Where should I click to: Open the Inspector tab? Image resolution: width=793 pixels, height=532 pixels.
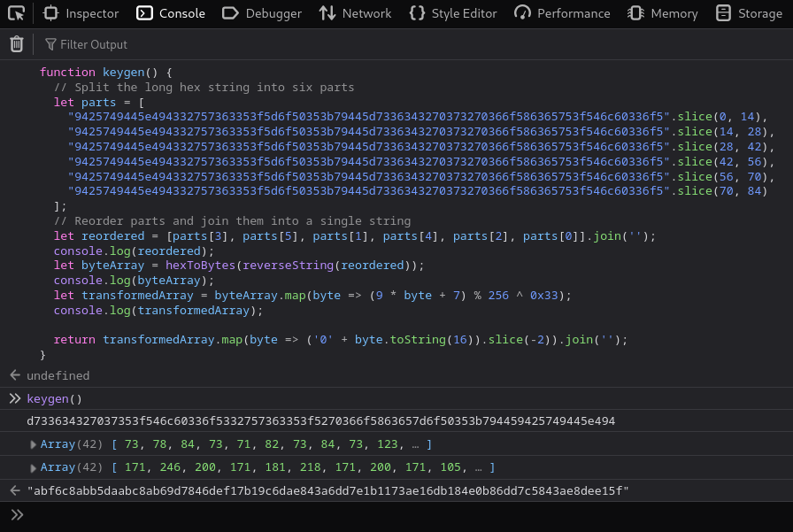(x=81, y=13)
